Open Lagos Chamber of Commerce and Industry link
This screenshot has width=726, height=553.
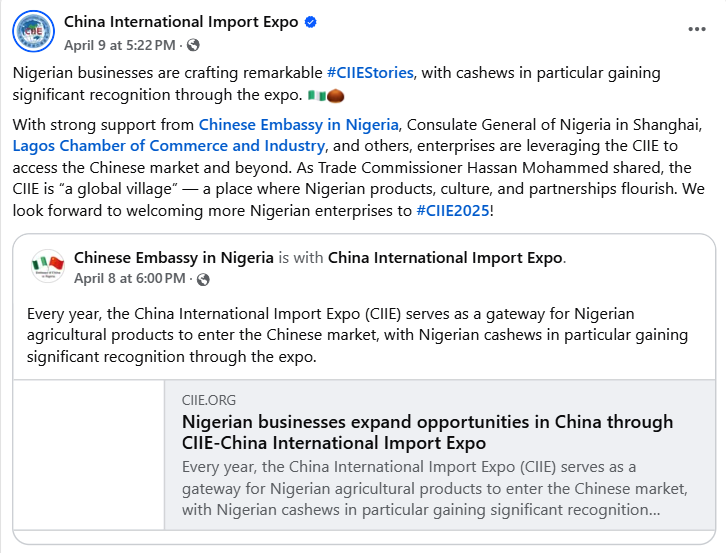[169, 146]
